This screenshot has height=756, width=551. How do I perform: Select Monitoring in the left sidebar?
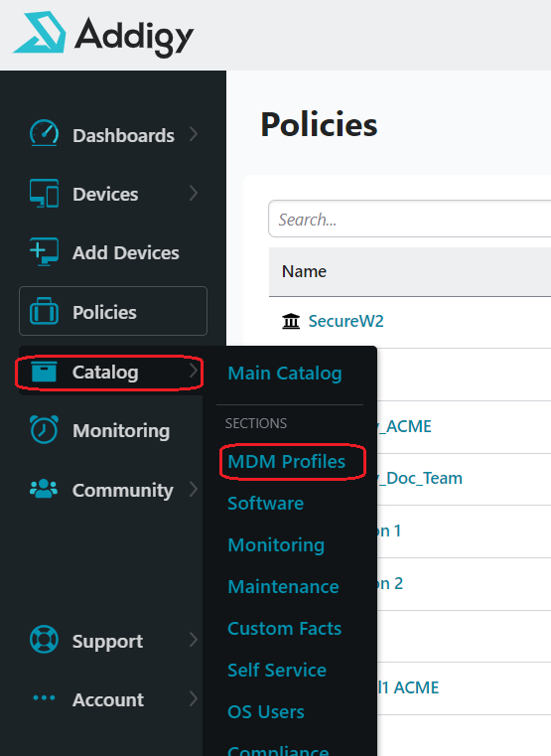click(113, 430)
